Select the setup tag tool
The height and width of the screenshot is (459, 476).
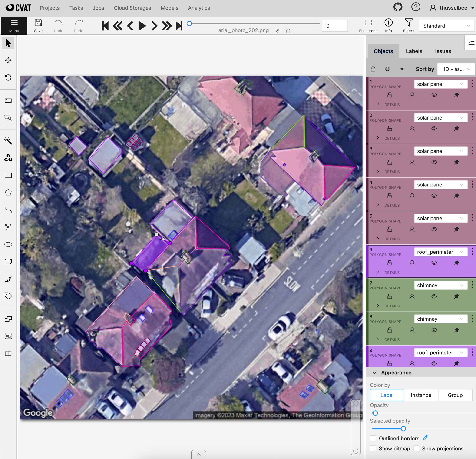point(8,296)
